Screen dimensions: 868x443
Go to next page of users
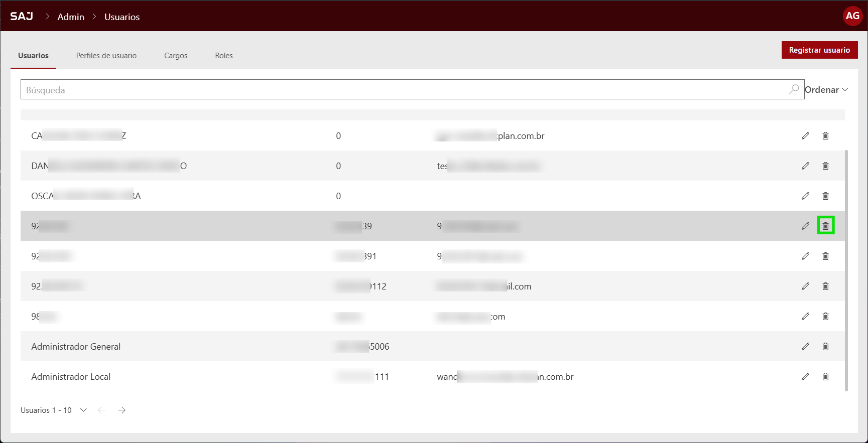[x=121, y=410]
